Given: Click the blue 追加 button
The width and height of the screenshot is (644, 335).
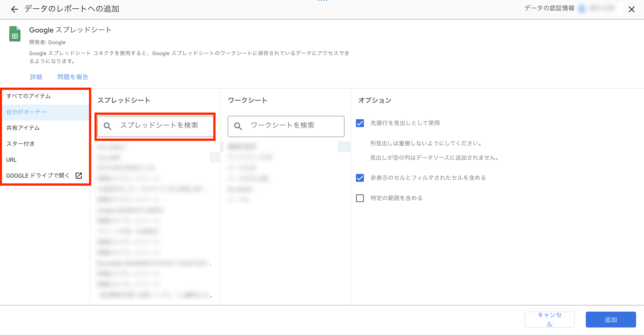Looking at the screenshot, I should tap(610, 319).
